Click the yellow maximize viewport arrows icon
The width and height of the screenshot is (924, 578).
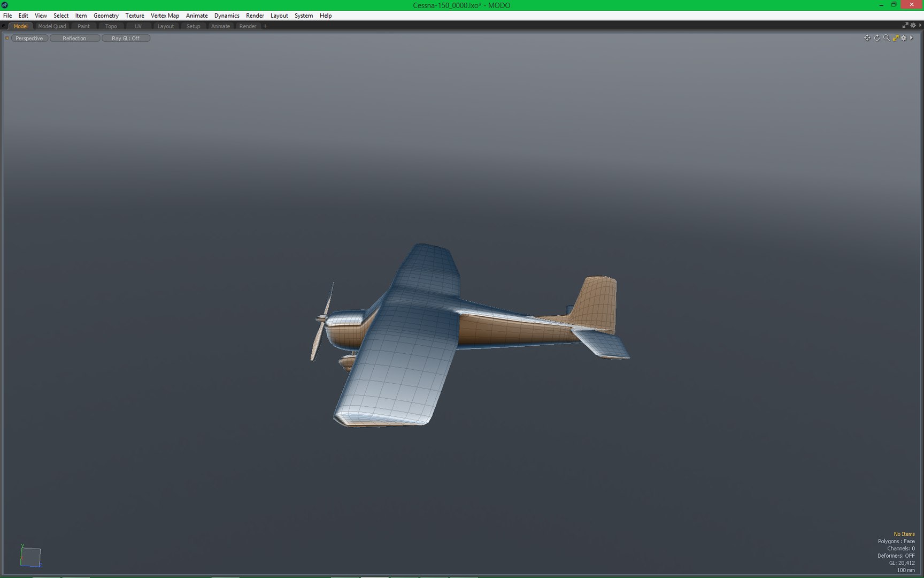[x=896, y=38]
